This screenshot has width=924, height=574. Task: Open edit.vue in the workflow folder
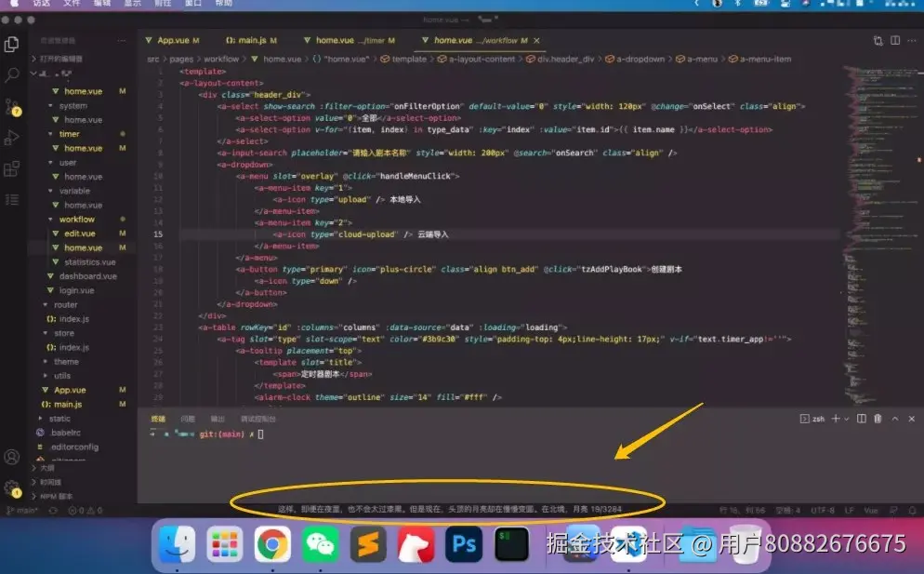click(80, 234)
